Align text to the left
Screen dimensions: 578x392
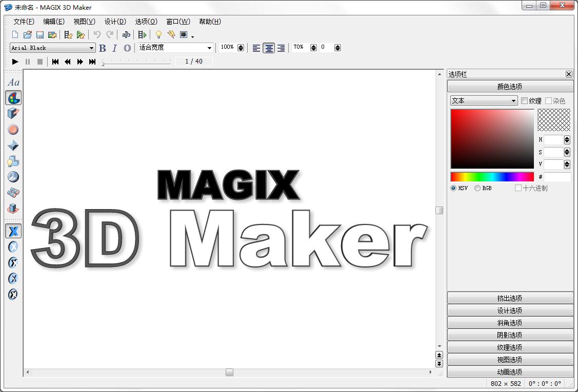tap(256, 48)
